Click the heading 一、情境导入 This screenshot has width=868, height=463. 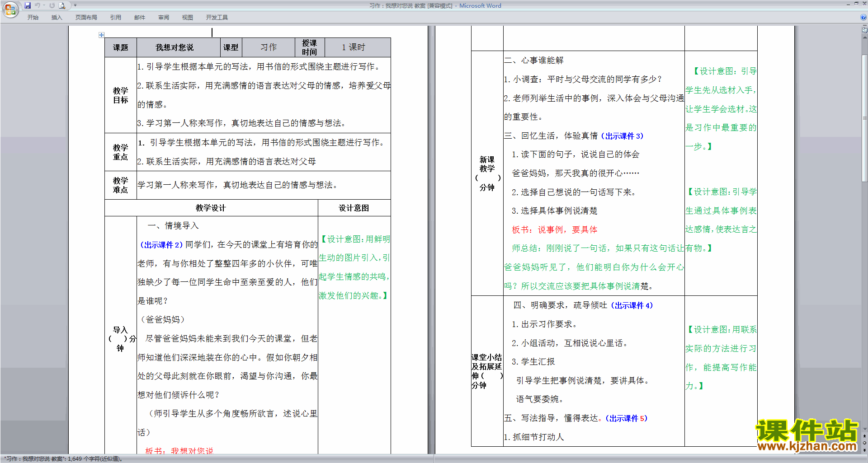[x=173, y=225]
